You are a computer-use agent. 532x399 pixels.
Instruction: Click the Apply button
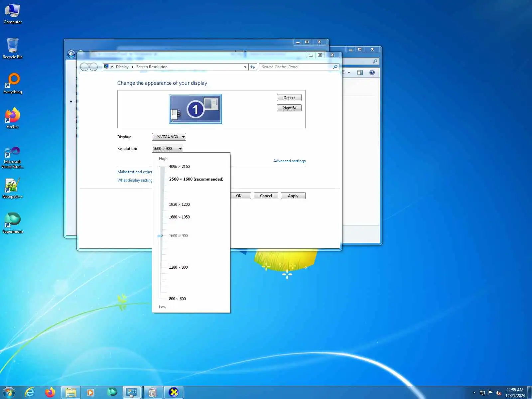293,196
